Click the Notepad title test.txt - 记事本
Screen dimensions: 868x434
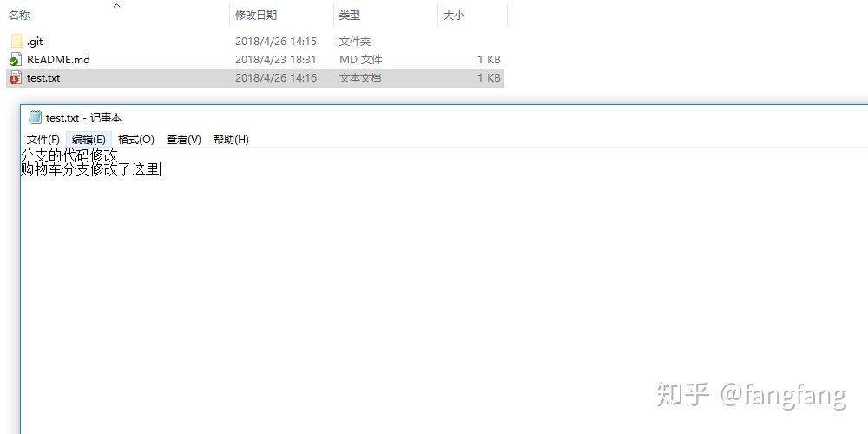point(83,118)
